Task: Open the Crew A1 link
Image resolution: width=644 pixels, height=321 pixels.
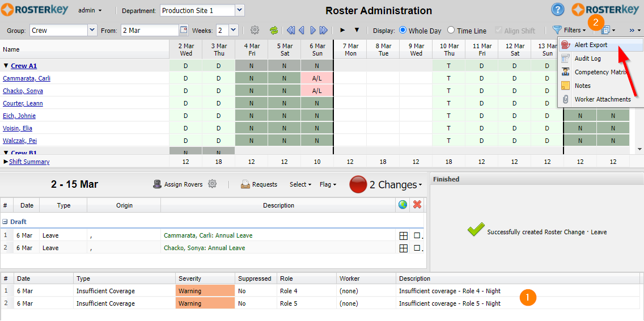Action: pyautogui.click(x=24, y=66)
